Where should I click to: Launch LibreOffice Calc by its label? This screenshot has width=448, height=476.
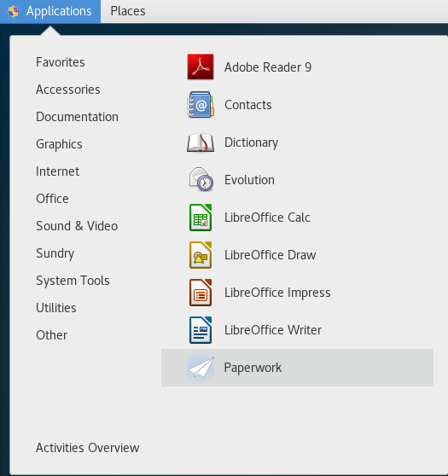[267, 218]
